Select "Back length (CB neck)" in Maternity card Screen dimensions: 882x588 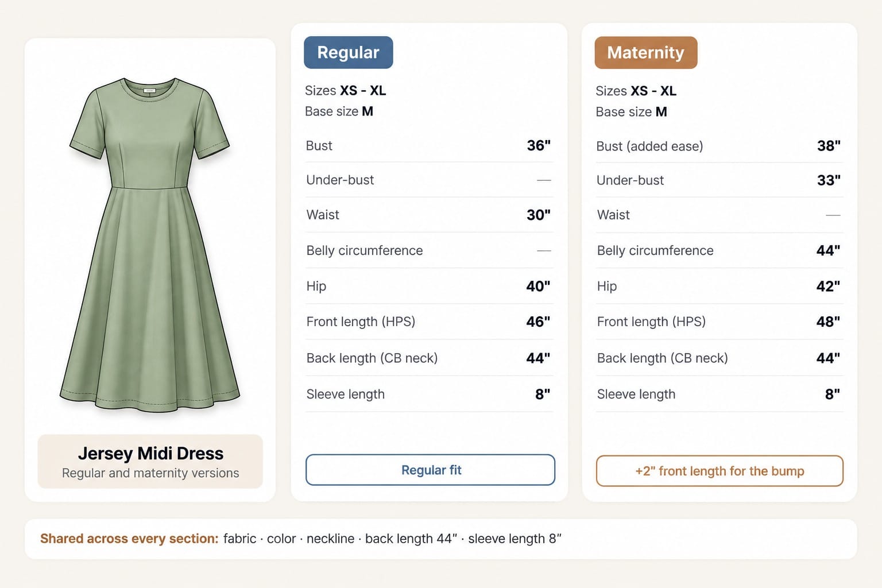tap(663, 358)
